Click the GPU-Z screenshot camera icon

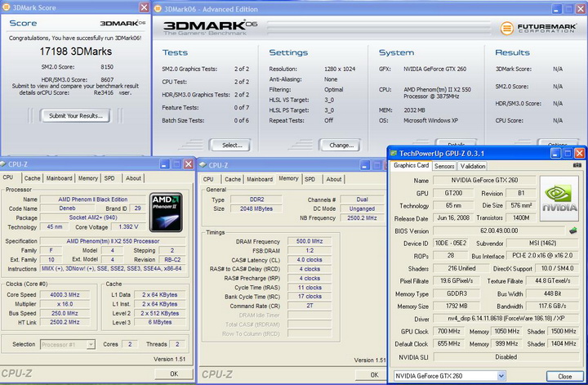(577, 165)
